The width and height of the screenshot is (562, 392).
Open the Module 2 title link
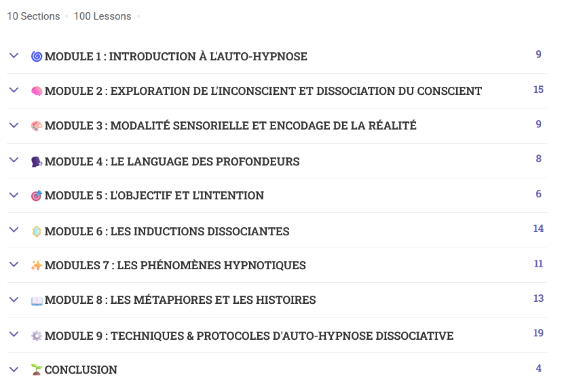(265, 90)
